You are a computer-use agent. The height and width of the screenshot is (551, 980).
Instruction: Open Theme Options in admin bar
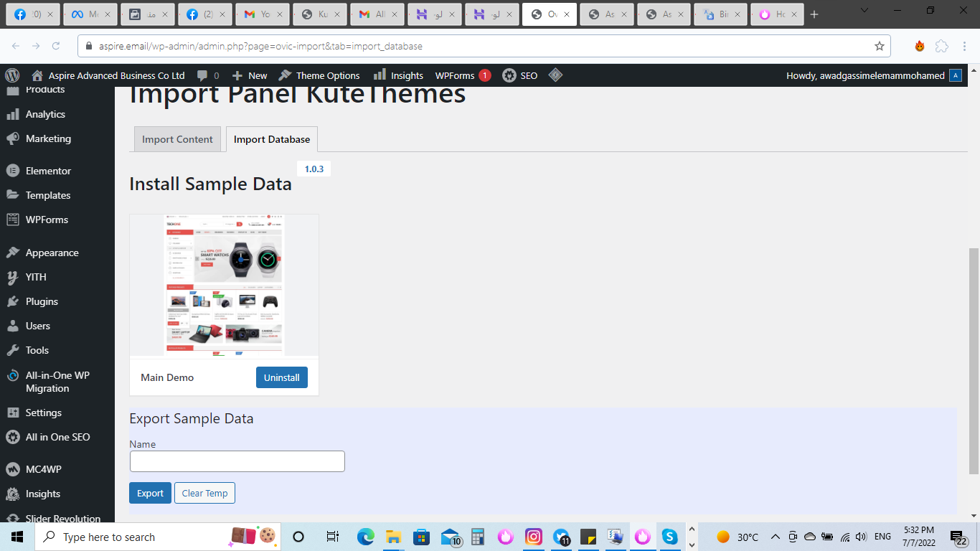319,75
